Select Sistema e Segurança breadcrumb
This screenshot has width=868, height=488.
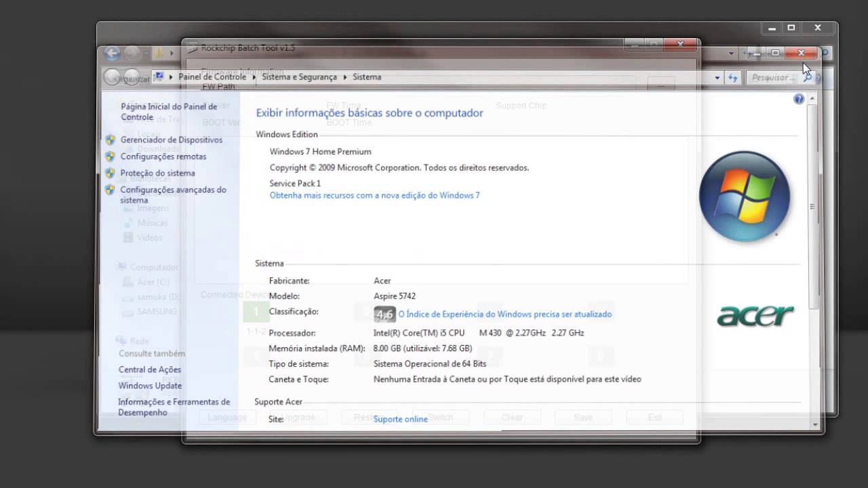coord(299,77)
